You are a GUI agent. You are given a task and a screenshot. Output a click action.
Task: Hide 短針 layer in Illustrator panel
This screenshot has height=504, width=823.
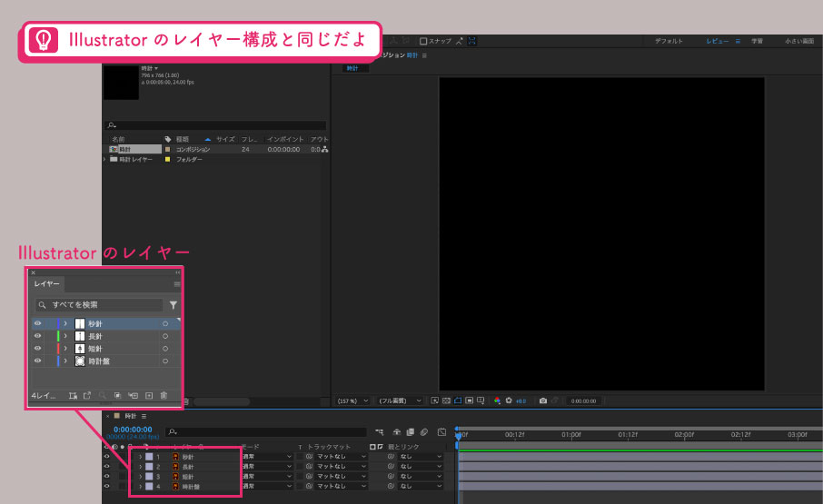[x=38, y=348]
